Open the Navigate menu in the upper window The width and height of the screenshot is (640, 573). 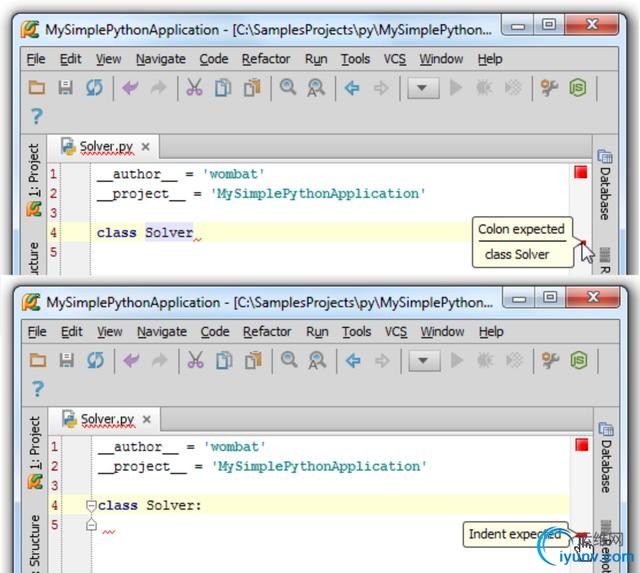pyautogui.click(x=161, y=59)
